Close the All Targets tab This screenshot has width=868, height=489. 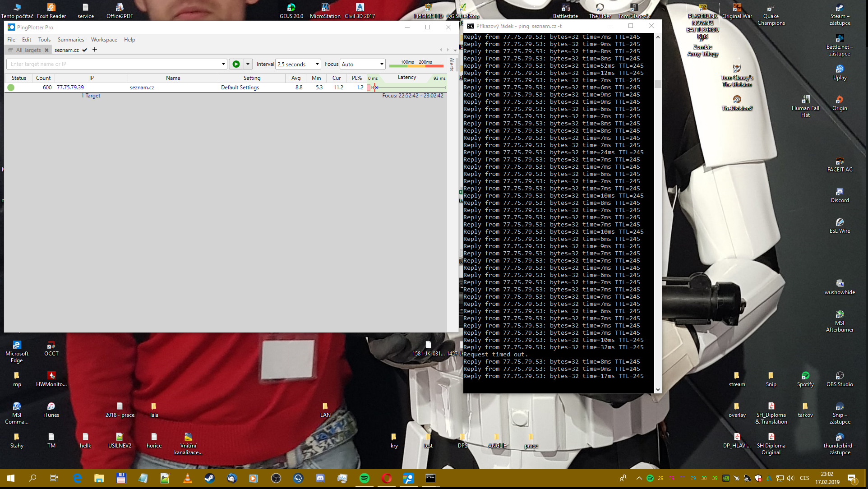46,50
